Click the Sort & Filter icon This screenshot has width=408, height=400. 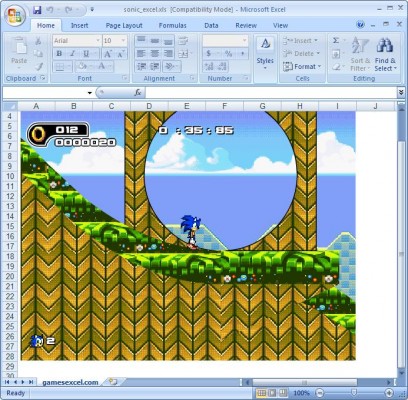pyautogui.click(x=360, y=45)
